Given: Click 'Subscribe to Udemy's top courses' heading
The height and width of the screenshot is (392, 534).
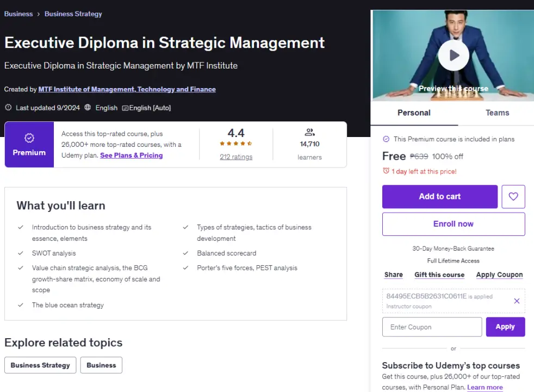Looking at the screenshot, I should (451, 365).
